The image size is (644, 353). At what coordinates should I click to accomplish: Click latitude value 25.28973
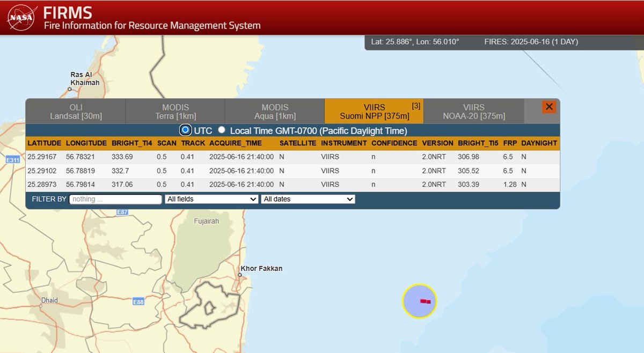coord(42,184)
